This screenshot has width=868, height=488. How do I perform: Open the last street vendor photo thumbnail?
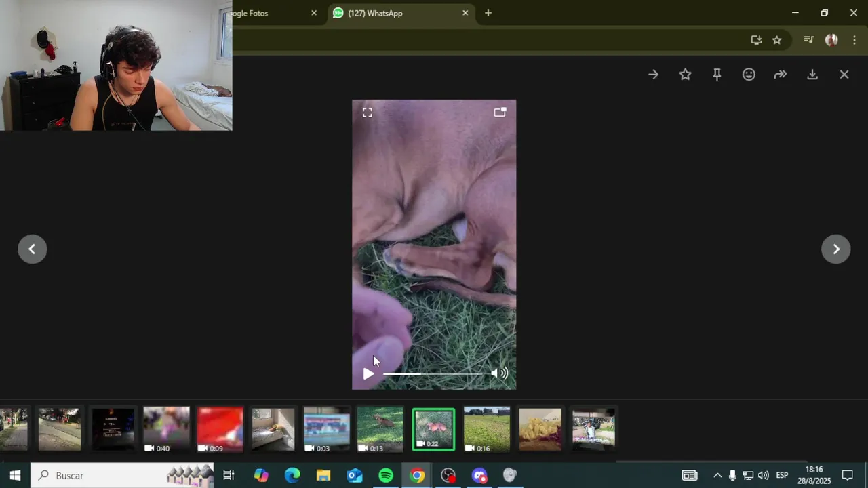(x=593, y=429)
